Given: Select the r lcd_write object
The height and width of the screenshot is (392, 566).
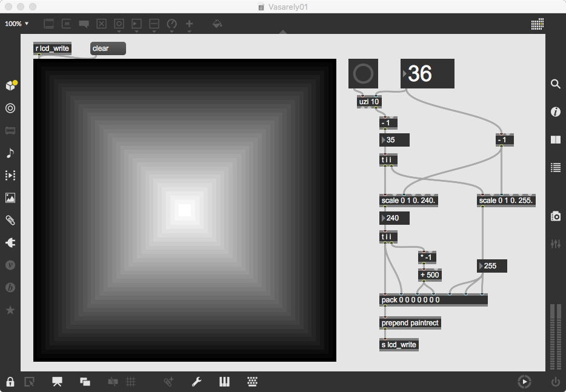Looking at the screenshot, I should [52, 48].
